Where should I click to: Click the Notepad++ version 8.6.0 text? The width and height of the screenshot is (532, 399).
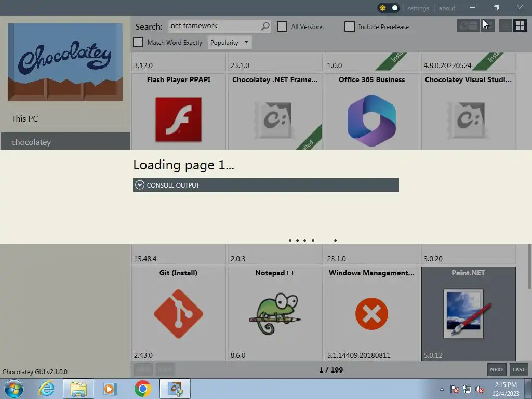click(238, 355)
